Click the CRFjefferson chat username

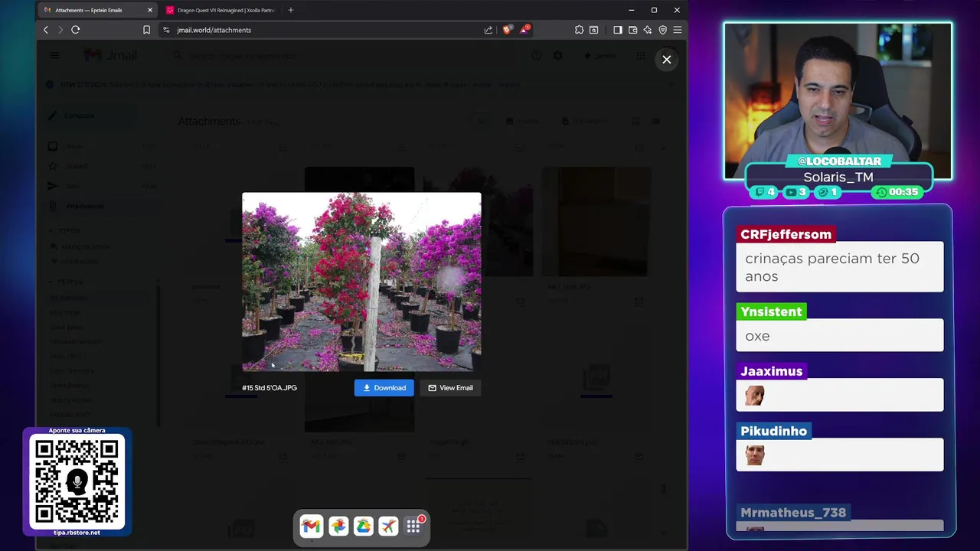(786, 234)
